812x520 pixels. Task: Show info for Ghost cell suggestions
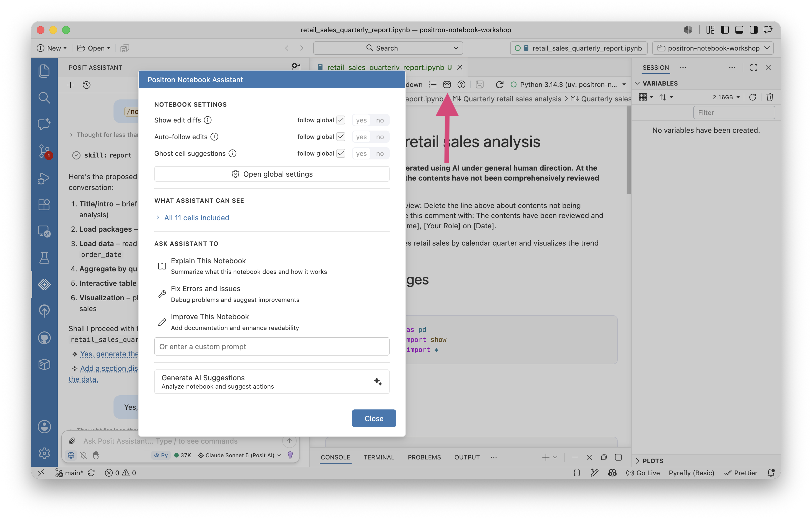point(233,153)
